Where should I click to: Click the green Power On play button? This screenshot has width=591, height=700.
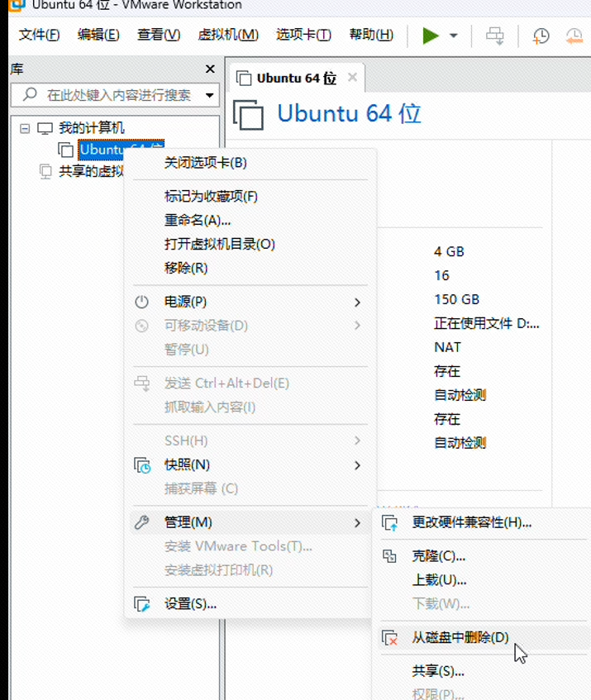pos(431,36)
